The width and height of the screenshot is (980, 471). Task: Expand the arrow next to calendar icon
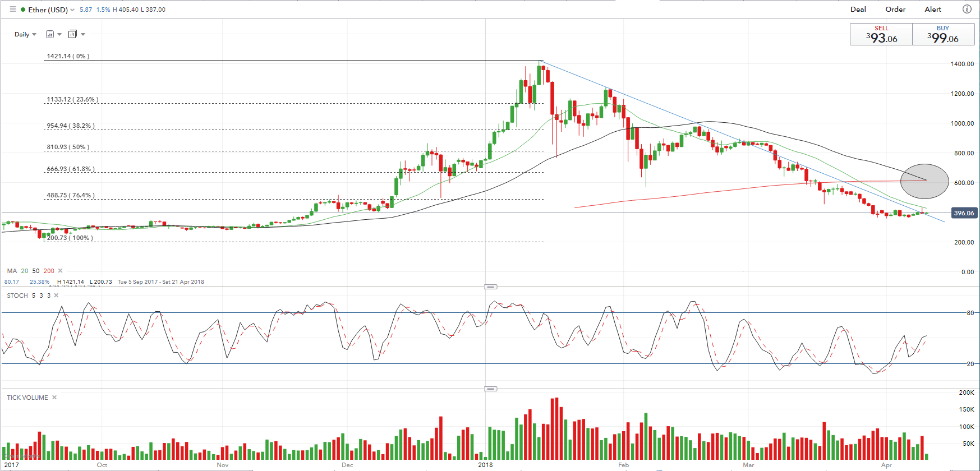[59, 34]
